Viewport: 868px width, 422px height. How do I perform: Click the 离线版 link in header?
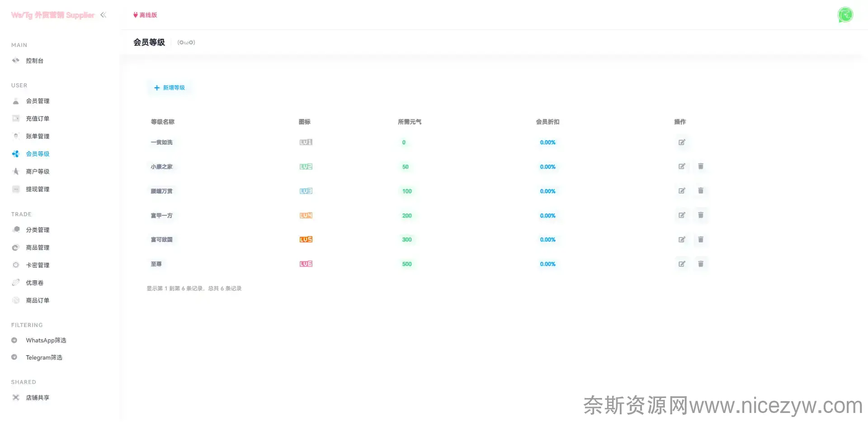(x=145, y=15)
